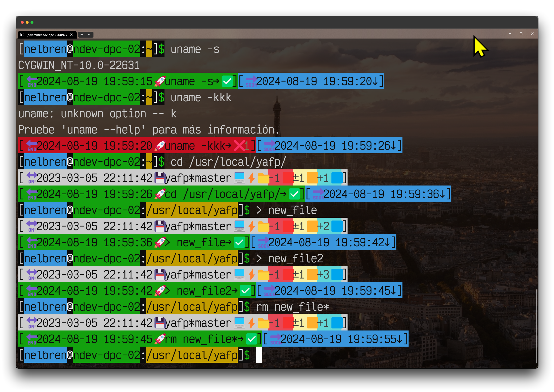This screenshot has width=554, height=392.
Task: Open the new tab dropdown chevron
Action: click(89, 35)
